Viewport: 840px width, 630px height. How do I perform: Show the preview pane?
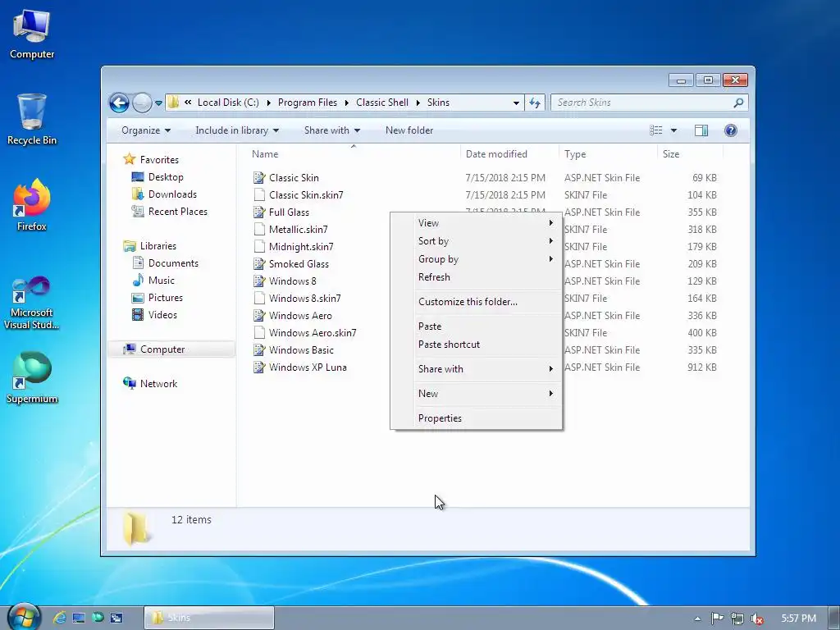[701, 130]
